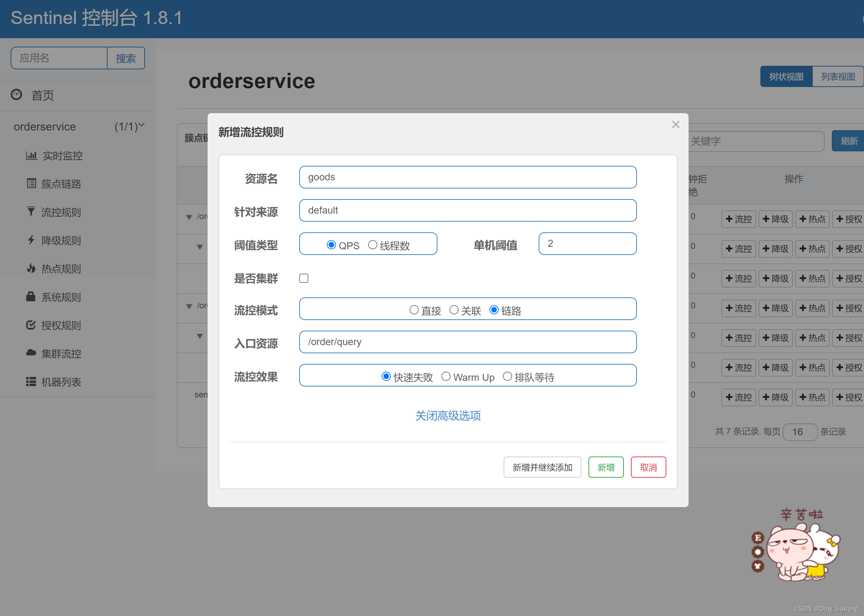Click the list icon for 簇点链路
The image size is (864, 616).
click(x=31, y=184)
